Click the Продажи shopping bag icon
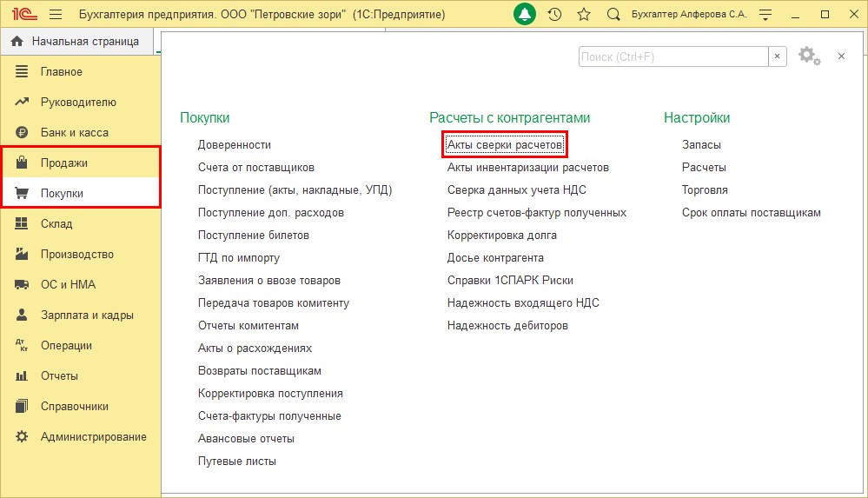The height and width of the screenshot is (498, 868). point(22,163)
